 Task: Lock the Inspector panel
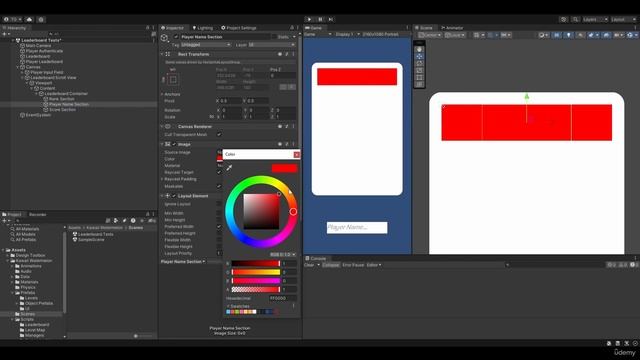pos(292,28)
